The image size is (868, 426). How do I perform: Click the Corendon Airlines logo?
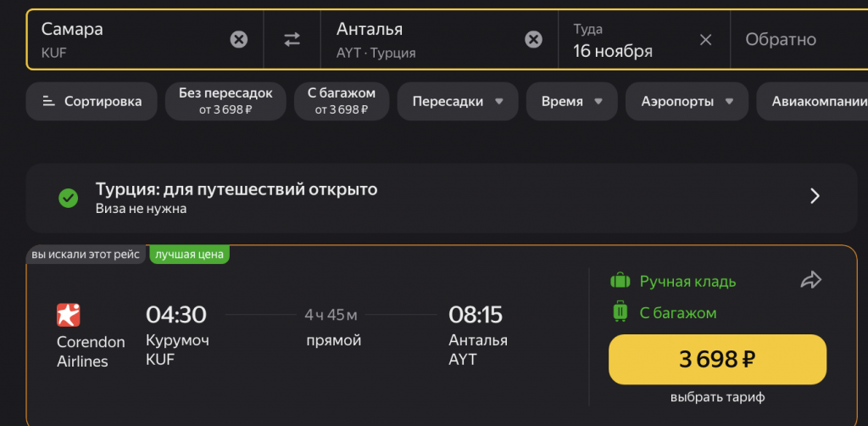tap(69, 315)
